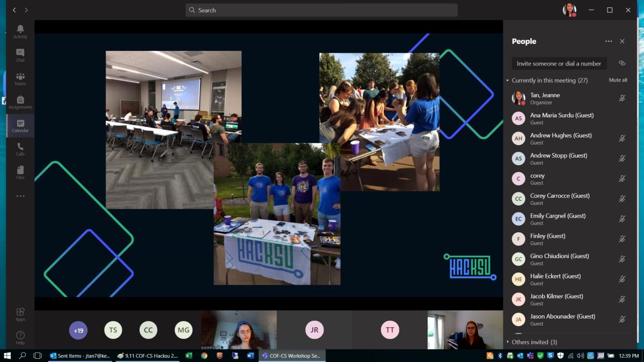The image size is (644, 362).
Task: Collapse Currently in this meeting list
Action: pos(508,80)
